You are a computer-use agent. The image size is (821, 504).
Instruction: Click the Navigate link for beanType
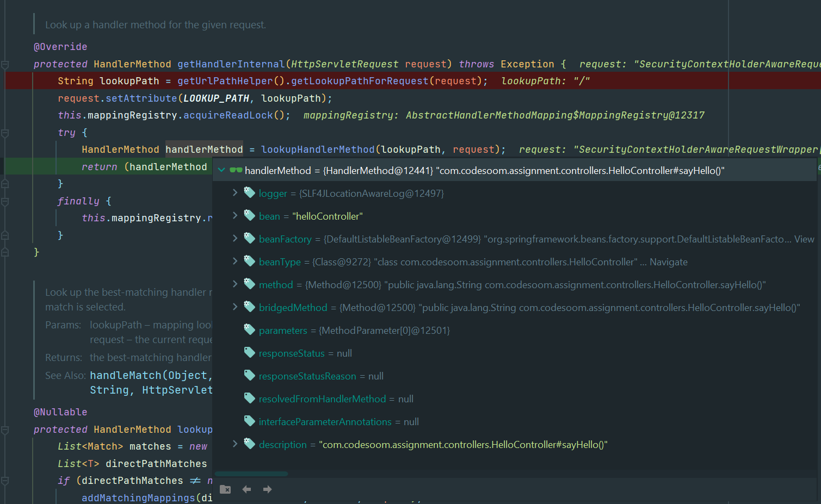point(669,262)
